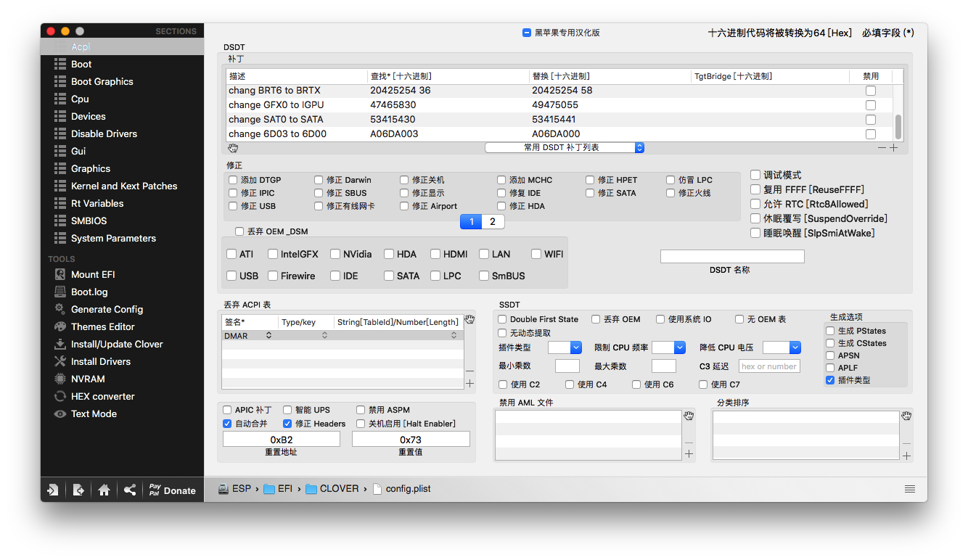Viewport: 968px width, 560px height.
Task: Enable the 修正 HPET fix
Action: tap(590, 180)
